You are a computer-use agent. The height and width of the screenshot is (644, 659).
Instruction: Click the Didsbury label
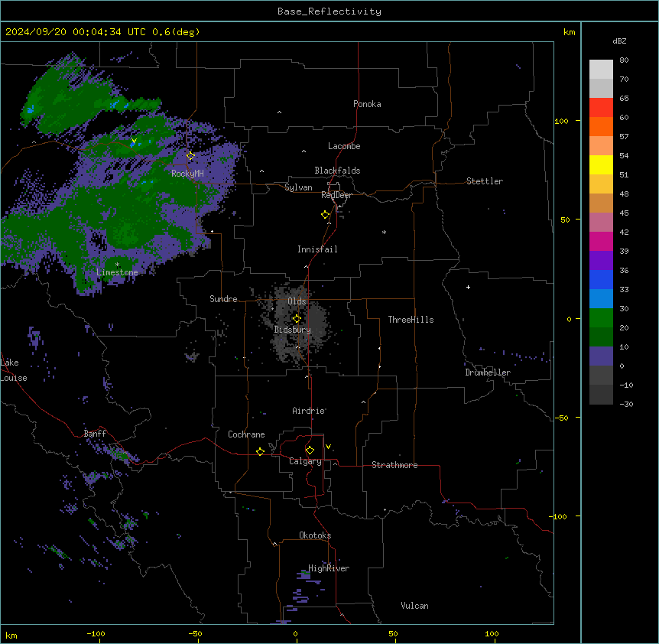point(293,330)
